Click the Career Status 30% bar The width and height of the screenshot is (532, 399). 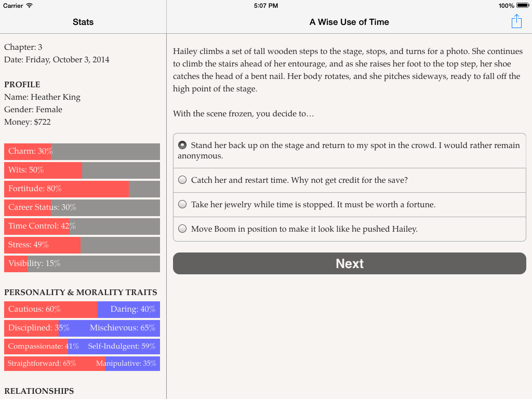(x=82, y=208)
